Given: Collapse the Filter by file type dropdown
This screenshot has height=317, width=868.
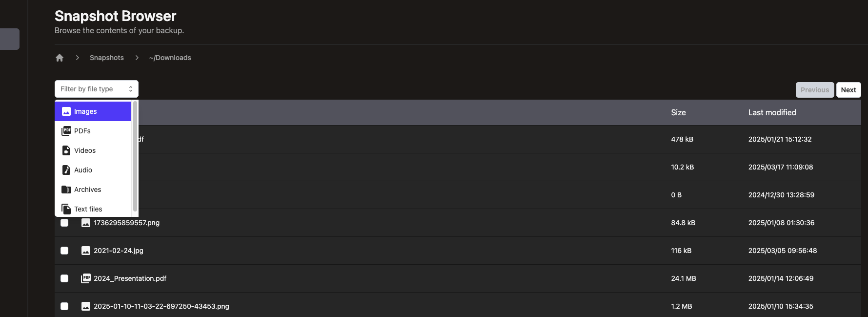Looking at the screenshot, I should point(97,89).
